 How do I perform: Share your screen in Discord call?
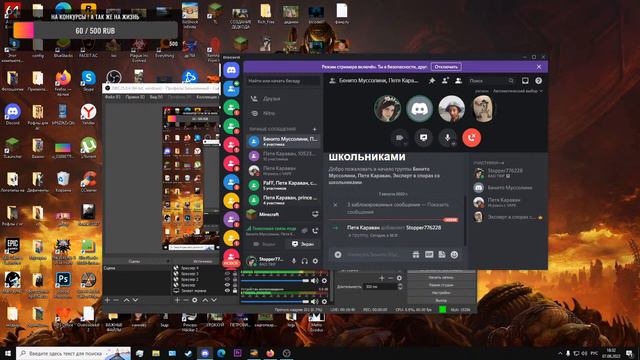pos(423,138)
